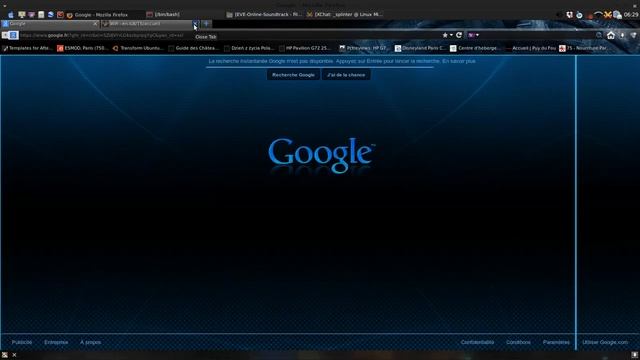This screenshot has width=640, height=360.
Task: Click the monitor launcher icon in panel
Action: pos(22,15)
